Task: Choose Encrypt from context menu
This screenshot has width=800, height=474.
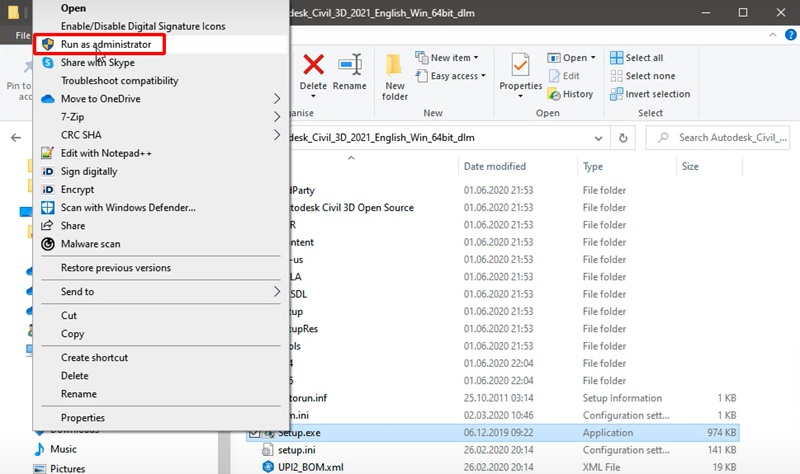Action: 160,189
